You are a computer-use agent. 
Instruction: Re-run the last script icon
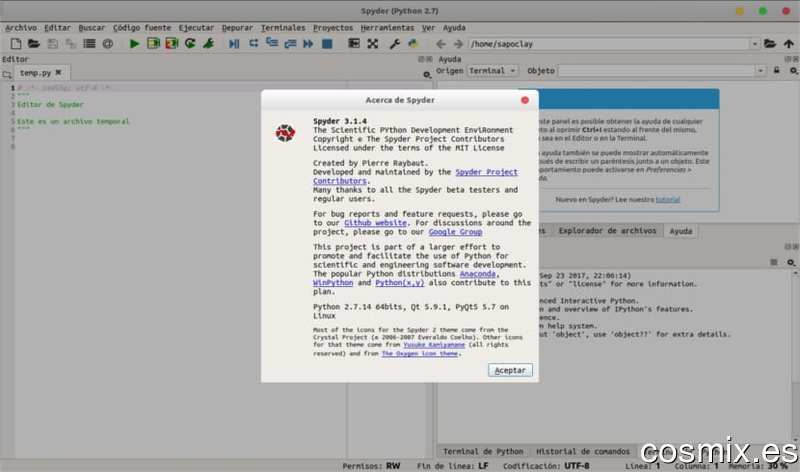coord(190,44)
